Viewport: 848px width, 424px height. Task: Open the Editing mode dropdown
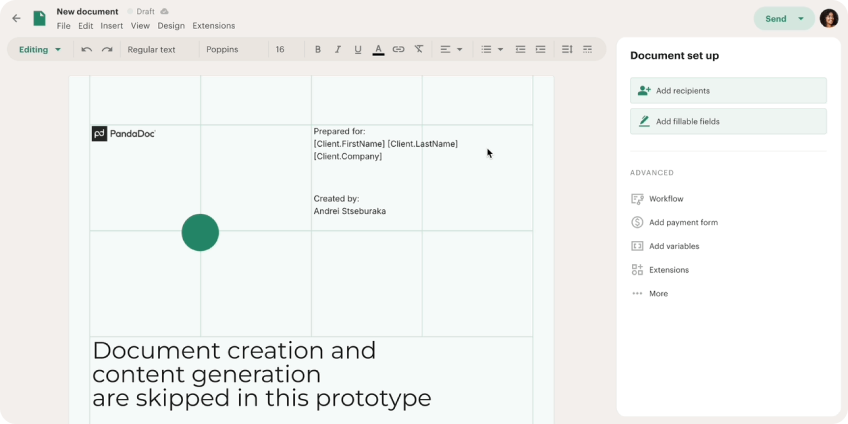(x=40, y=49)
